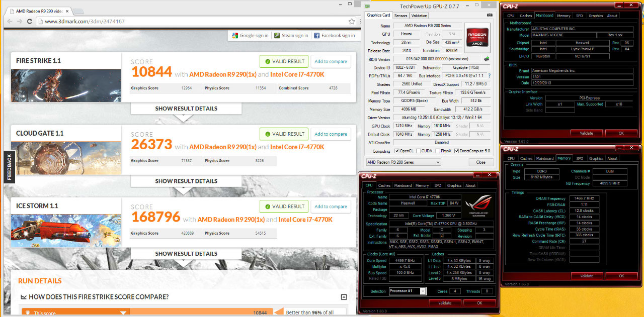Click OK in the memory CPU-Z window
This screenshot has width=644, height=317.
click(621, 276)
